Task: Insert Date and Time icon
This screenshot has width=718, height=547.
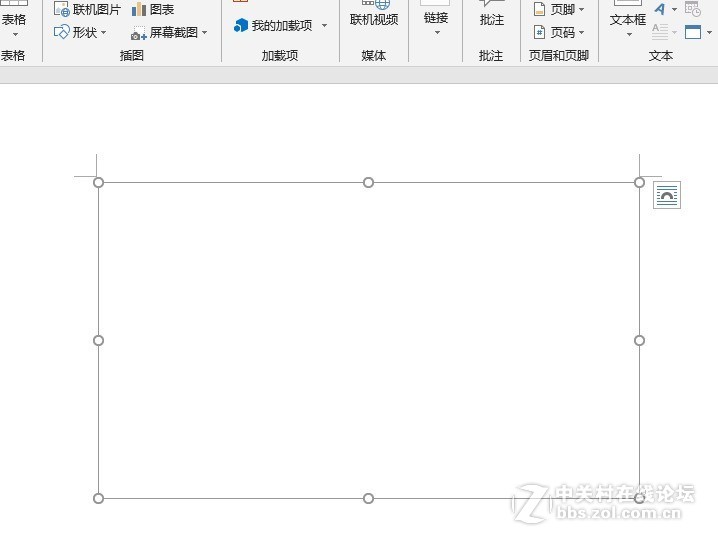Action: (x=692, y=8)
